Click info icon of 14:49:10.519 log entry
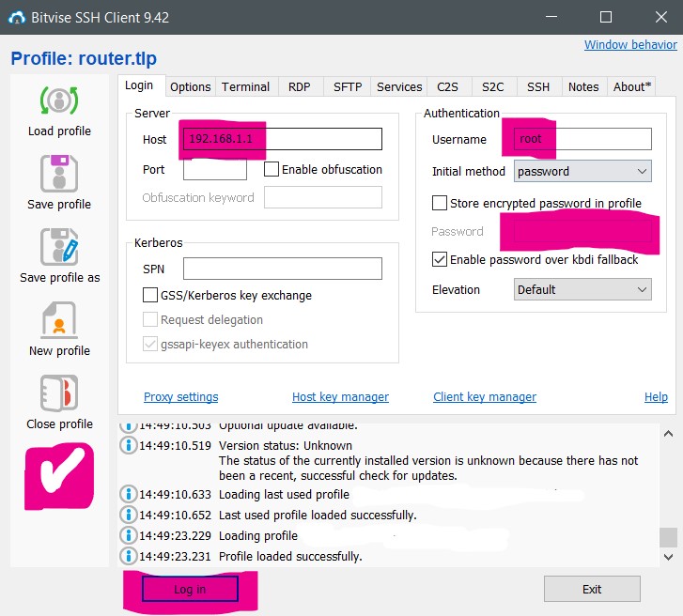Screen dimensions: 683x616 129,445
